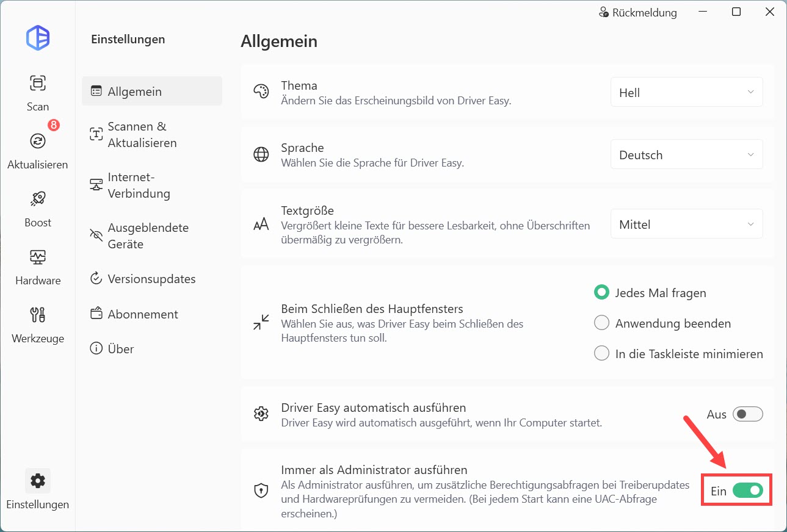Open the Hardware monitor icon
Screen dimensions: 787x532
[x=38, y=257]
